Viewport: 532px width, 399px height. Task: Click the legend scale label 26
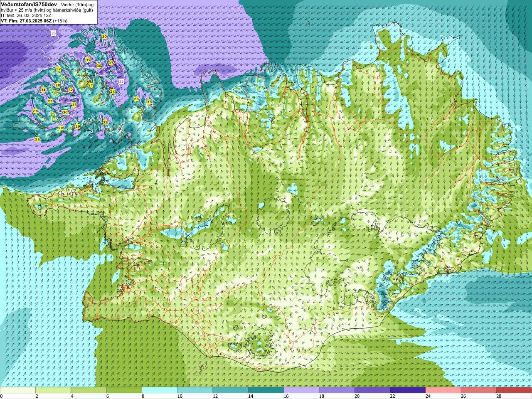point(463,396)
